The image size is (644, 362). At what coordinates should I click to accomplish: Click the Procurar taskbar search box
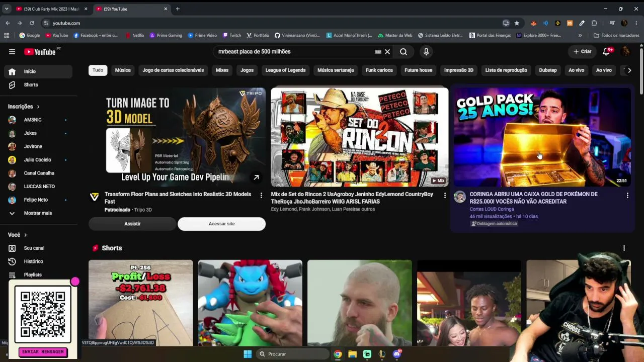(293, 354)
